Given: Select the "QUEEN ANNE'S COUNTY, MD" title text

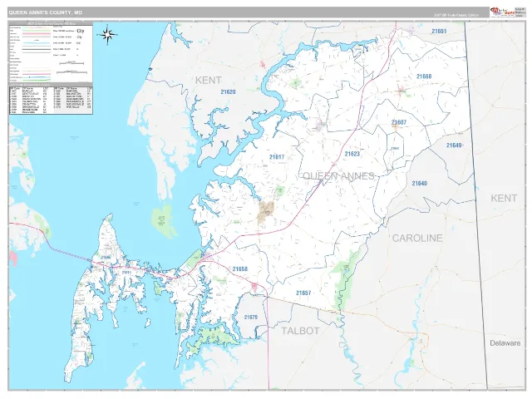Looking at the screenshot, I should (45, 12).
